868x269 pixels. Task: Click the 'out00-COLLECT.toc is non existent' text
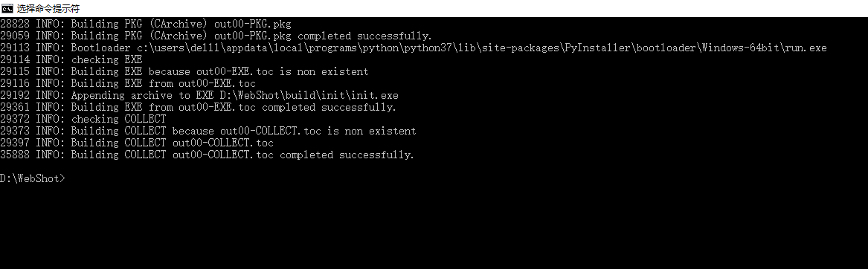[318, 132]
